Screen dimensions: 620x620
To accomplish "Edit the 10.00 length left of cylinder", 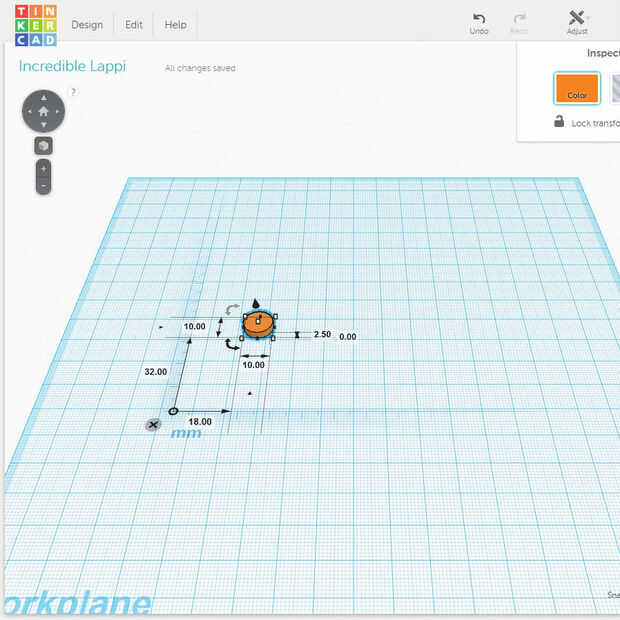I will (195, 327).
